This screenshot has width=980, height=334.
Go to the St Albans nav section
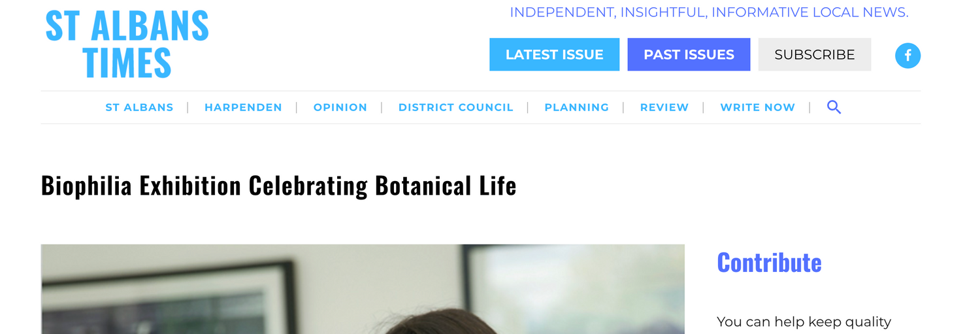(x=139, y=108)
